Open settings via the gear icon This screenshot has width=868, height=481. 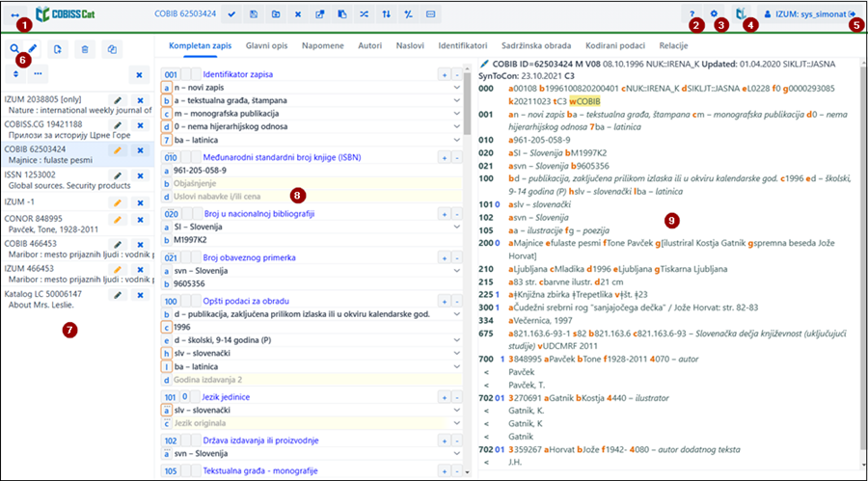(714, 14)
